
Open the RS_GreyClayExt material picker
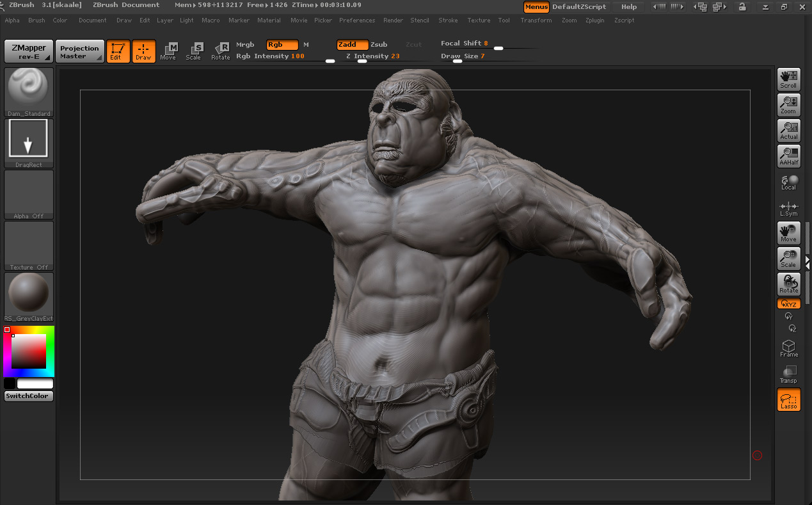29,297
